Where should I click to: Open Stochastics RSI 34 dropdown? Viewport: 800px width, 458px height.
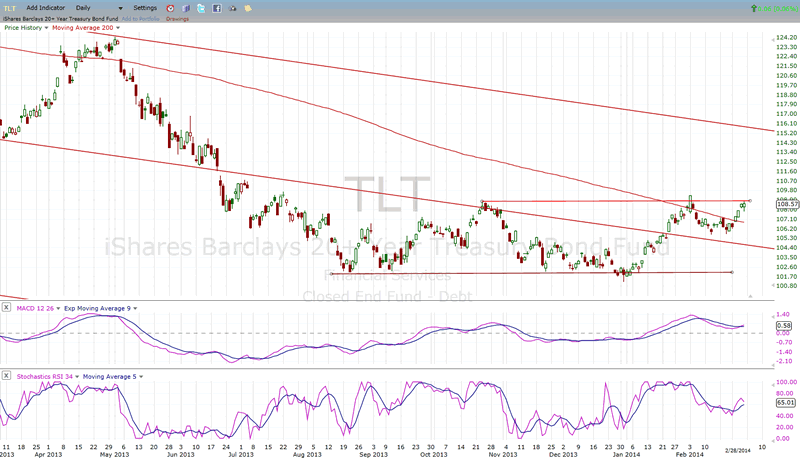pyautogui.click(x=76, y=375)
